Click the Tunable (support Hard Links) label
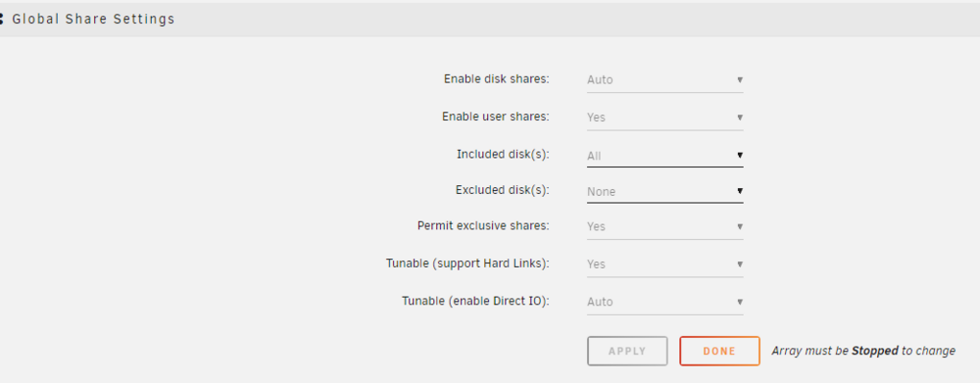Image resolution: width=980 pixels, height=383 pixels. coord(467,263)
